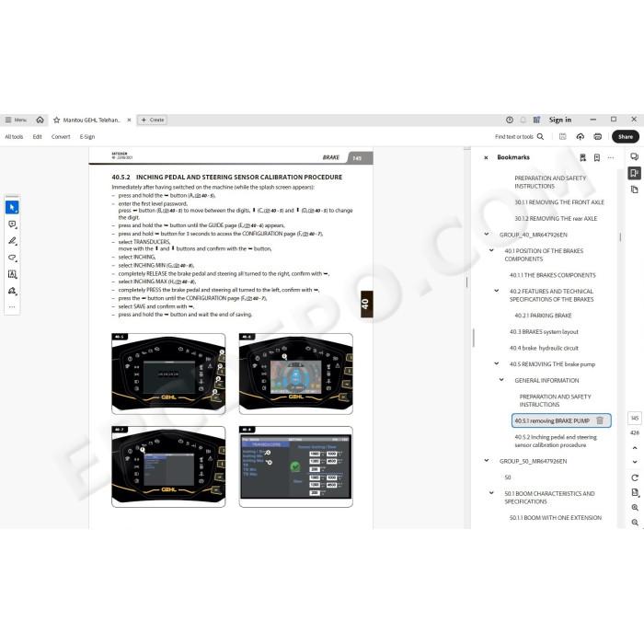
Task: Click figure 40-6 dashboard image
Action: [x=295, y=374]
